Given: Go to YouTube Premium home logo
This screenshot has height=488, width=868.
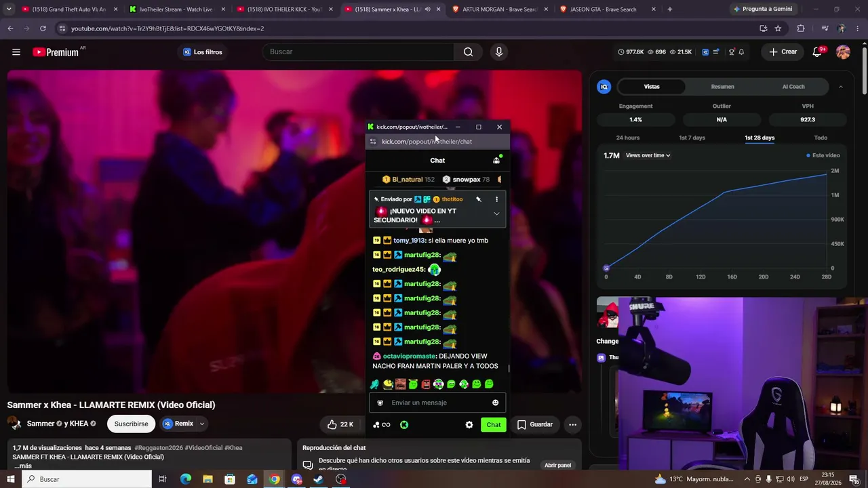Looking at the screenshot, I should [56, 52].
